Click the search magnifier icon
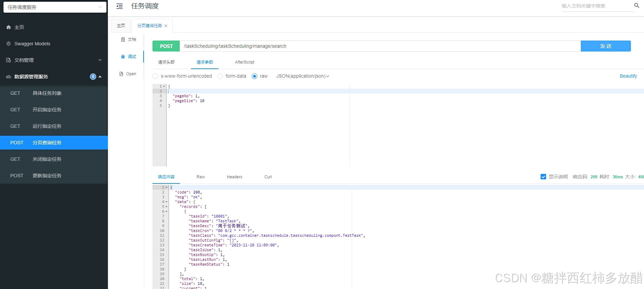The image size is (644, 289). click(x=636, y=5)
